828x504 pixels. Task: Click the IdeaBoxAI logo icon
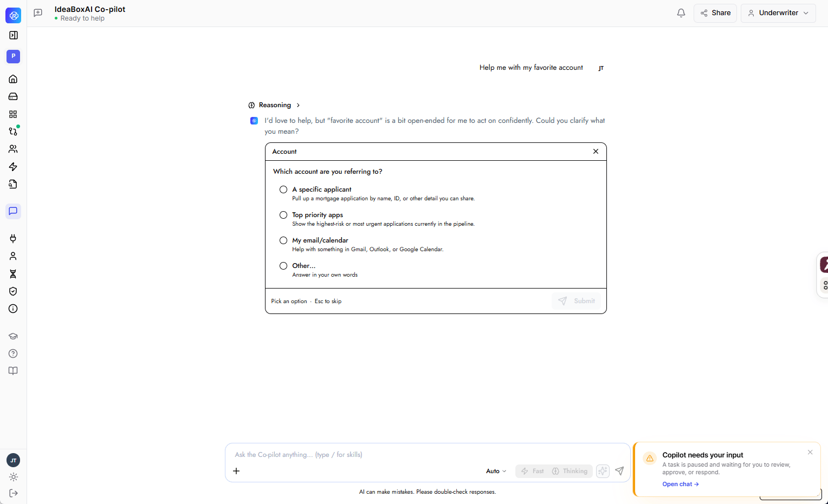click(x=14, y=15)
